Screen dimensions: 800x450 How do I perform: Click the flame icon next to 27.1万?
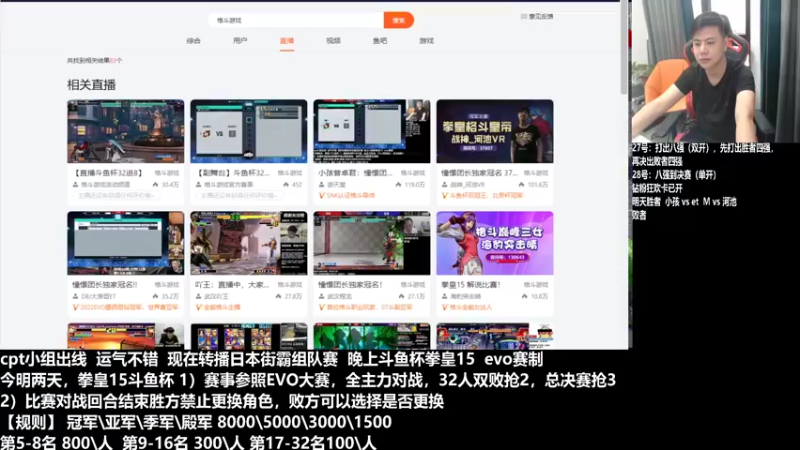click(x=402, y=296)
